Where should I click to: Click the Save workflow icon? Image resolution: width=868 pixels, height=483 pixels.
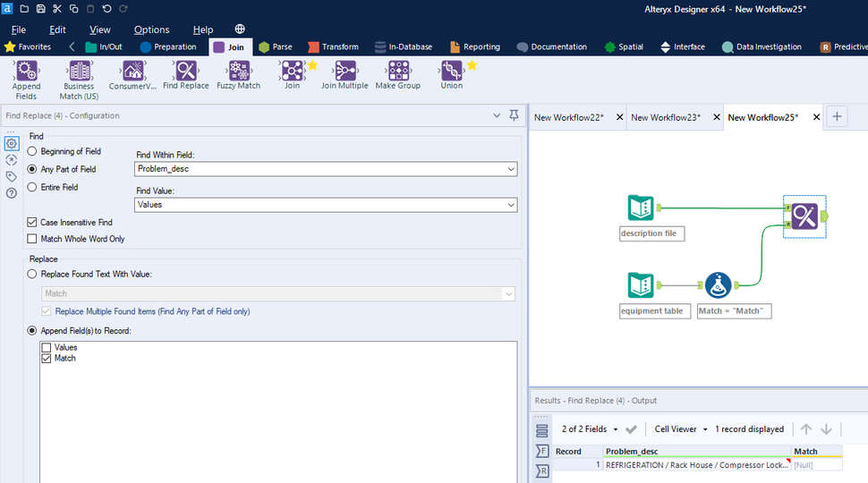41,9
